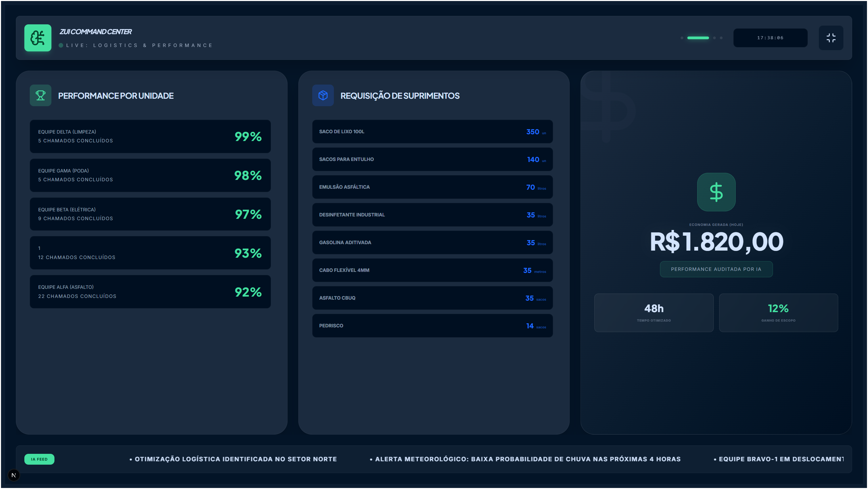Click the trophy icon beside Performance por Unidade

(x=41, y=95)
